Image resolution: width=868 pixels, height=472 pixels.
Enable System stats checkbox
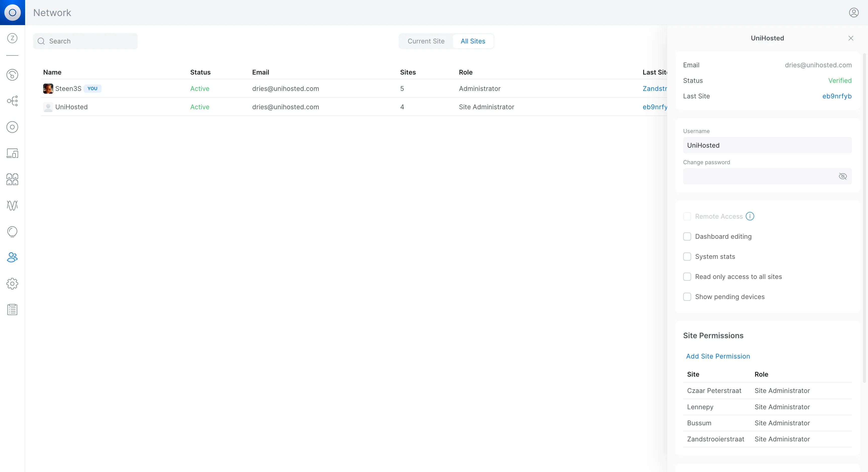coord(687,257)
